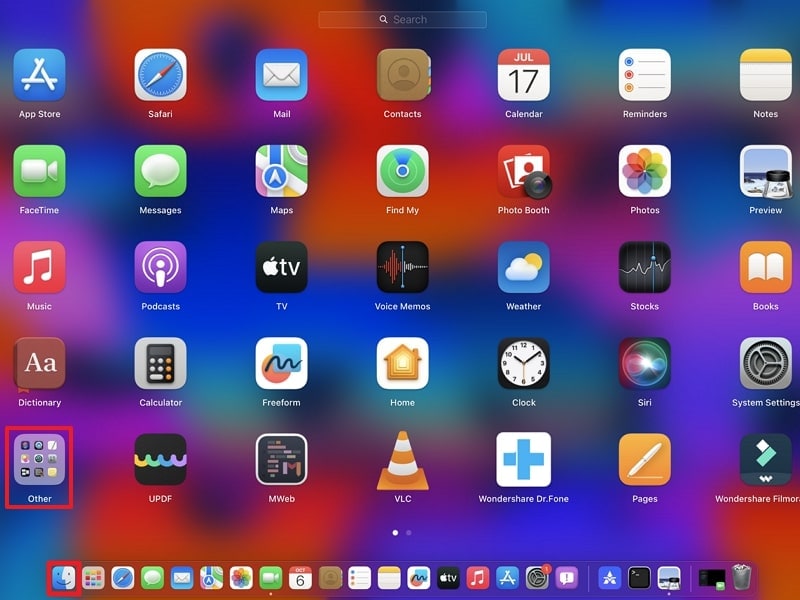800x600 pixels.
Task: Open the Contacts app in Launchpad grid
Action: 403,75
